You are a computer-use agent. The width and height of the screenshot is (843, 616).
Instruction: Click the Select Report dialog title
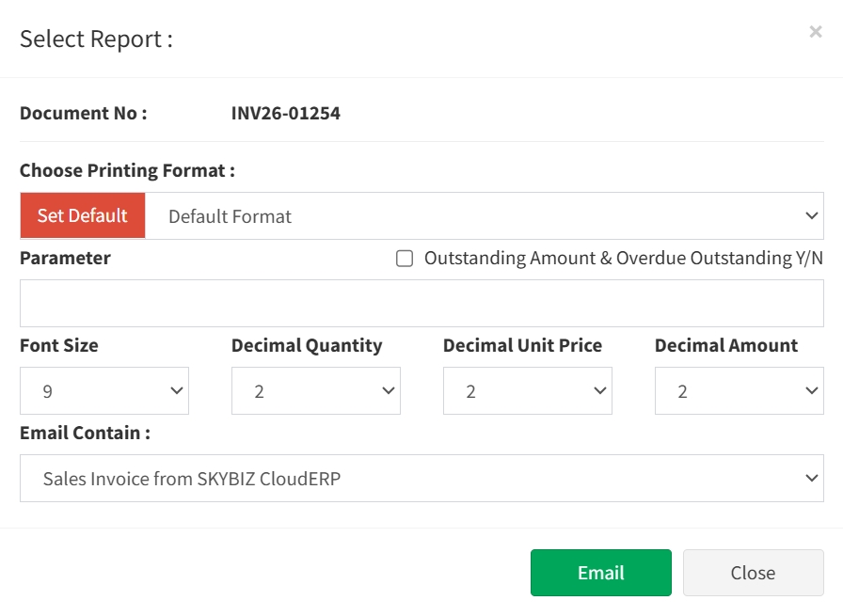(96, 39)
